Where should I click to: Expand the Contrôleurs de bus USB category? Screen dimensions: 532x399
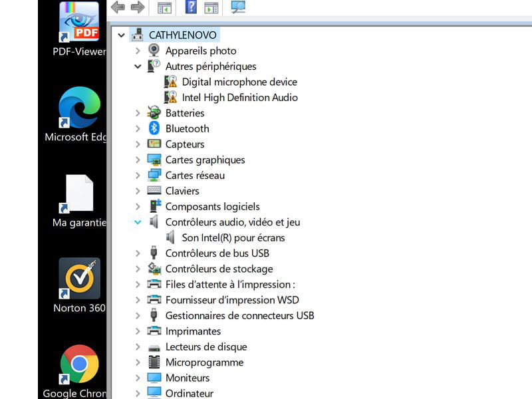[x=138, y=253]
